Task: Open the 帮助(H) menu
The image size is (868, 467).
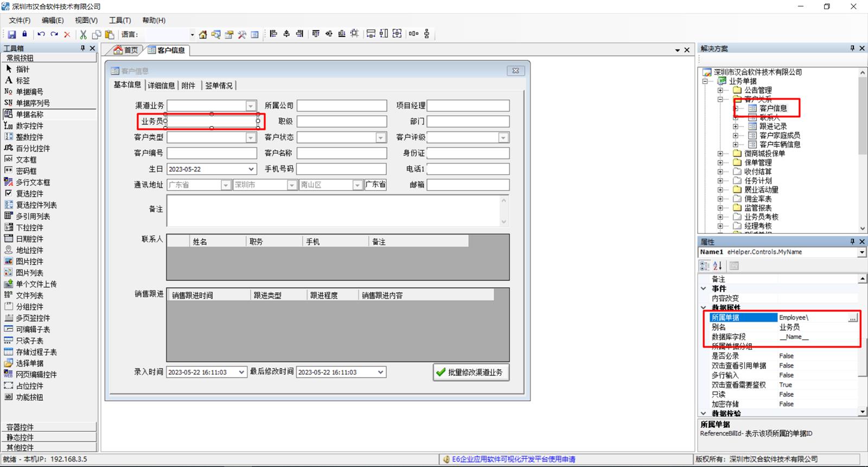Action: (154, 20)
